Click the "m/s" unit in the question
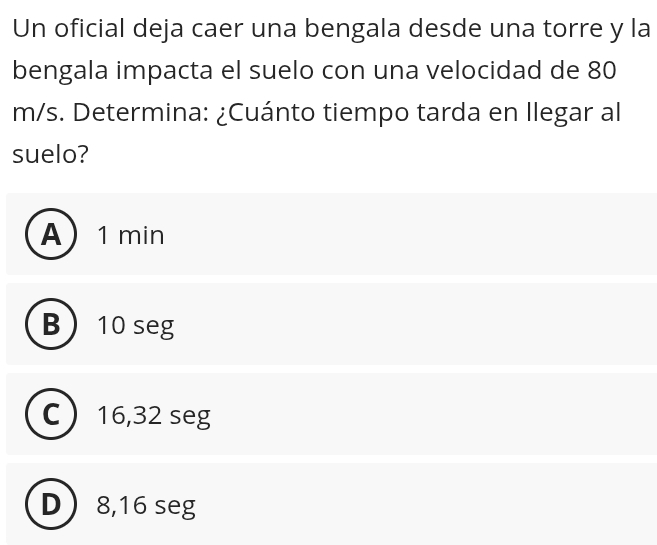 coord(36,112)
